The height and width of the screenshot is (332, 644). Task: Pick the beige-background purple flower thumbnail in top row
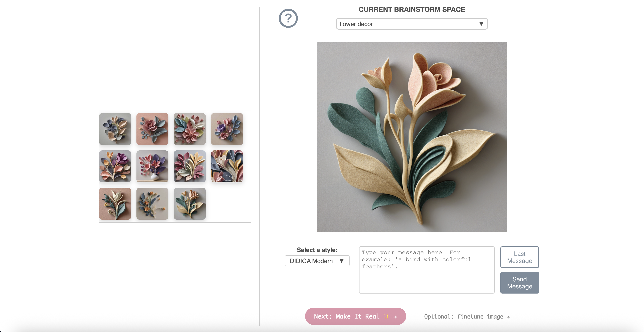227,129
